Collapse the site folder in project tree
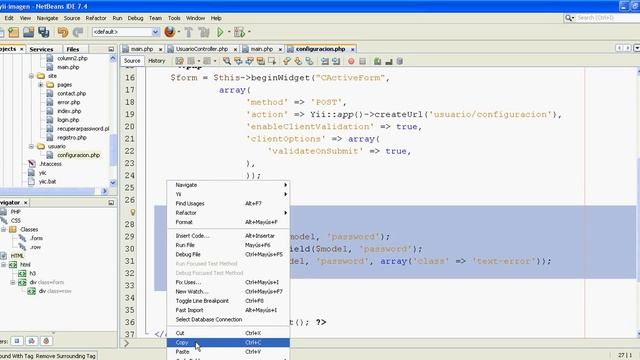This screenshot has width=640, height=360. [x=31, y=76]
